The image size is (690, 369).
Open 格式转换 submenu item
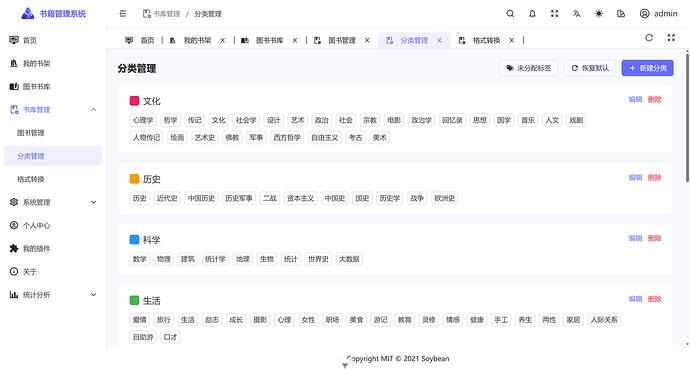coord(53,179)
